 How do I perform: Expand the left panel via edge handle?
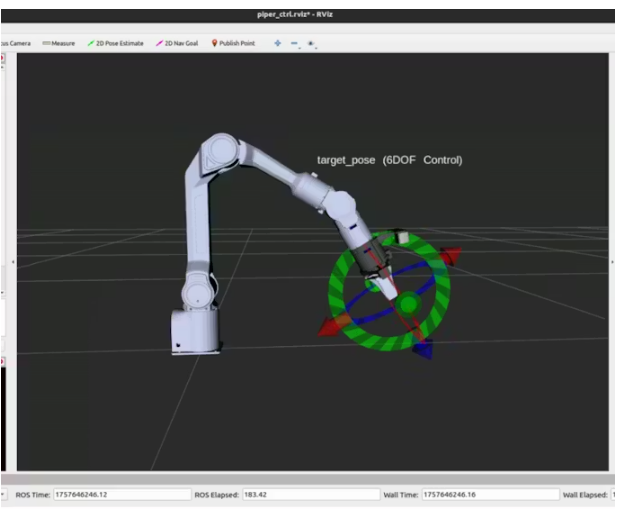click(12, 262)
